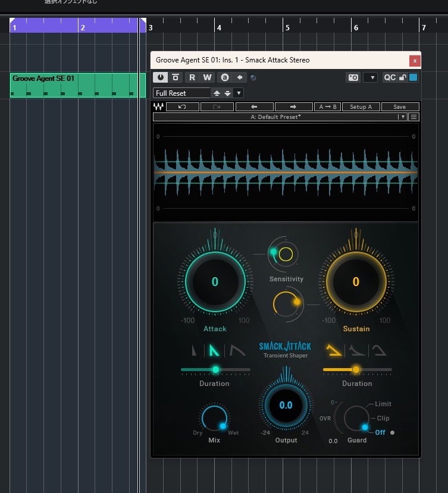Toggle the plug-in power (activate) button
448x493 pixels.
[160, 77]
